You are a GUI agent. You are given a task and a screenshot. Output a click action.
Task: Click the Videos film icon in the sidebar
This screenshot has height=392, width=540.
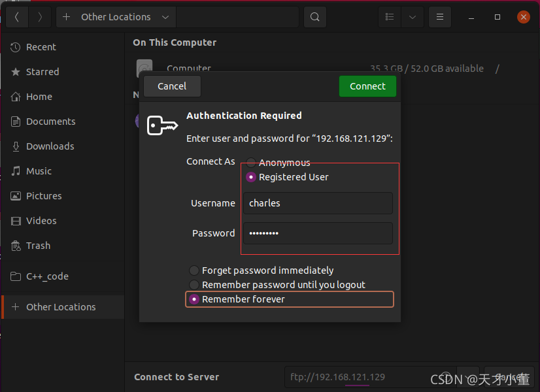click(16, 221)
